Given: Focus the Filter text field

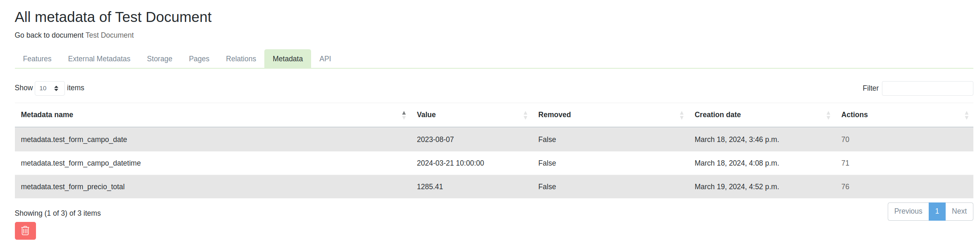Looking at the screenshot, I should [927, 88].
